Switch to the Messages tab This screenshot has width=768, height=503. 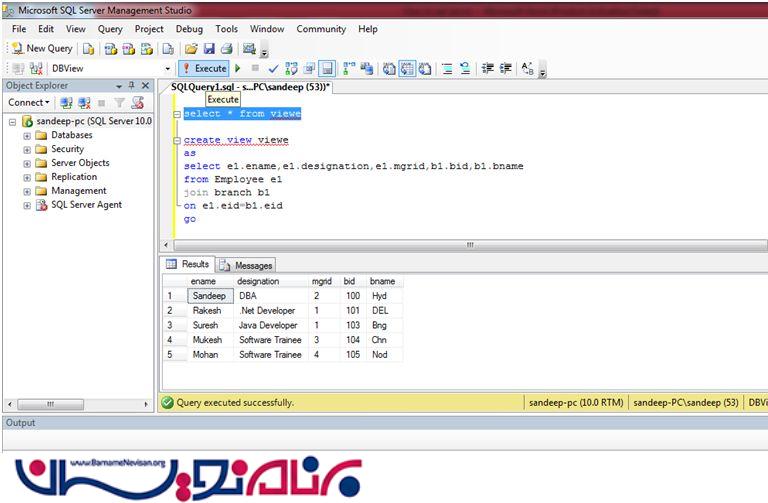point(246,265)
